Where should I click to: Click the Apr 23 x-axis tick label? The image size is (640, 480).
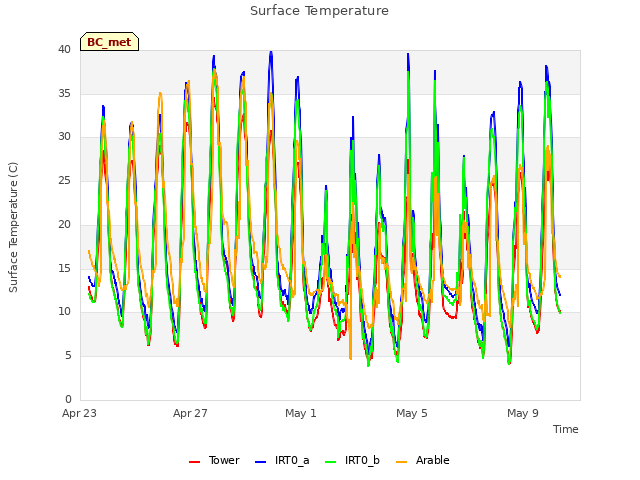click(80, 413)
